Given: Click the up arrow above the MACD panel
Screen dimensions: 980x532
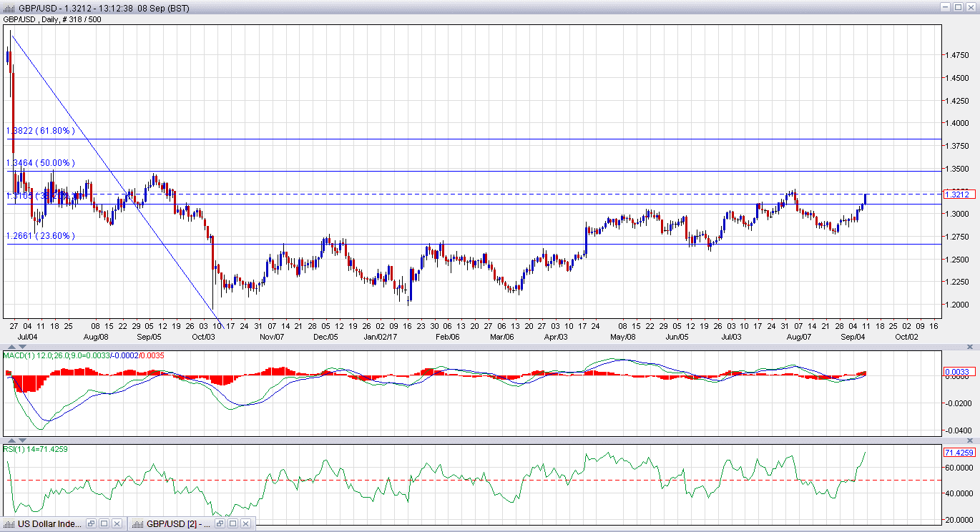Looking at the screenshot, I should (x=11, y=347).
